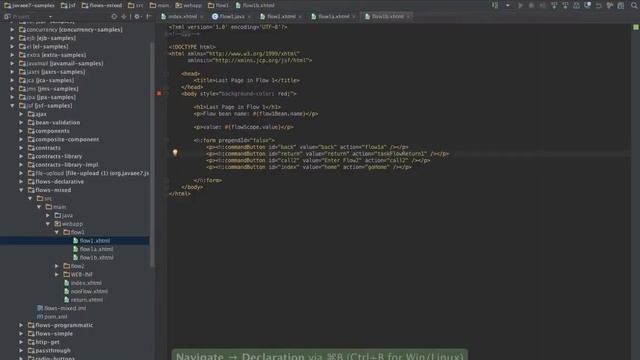Viewport: 640px width, 360px height.
Task: Expand the bean-validation folder
Action: (21, 122)
